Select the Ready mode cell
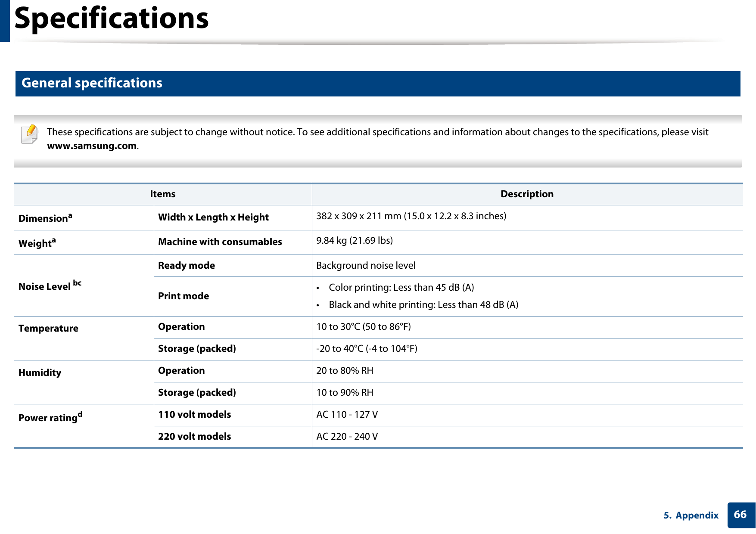This screenshot has height=534, width=756. [187, 265]
